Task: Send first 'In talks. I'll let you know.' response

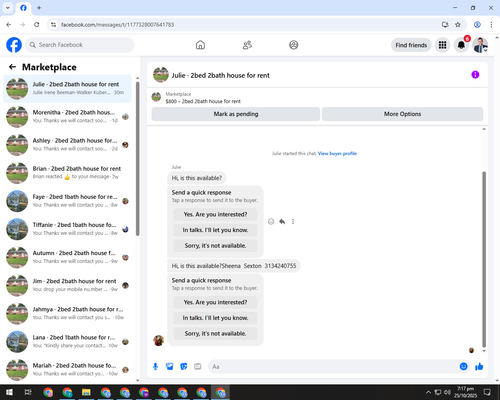Action: 215,230
